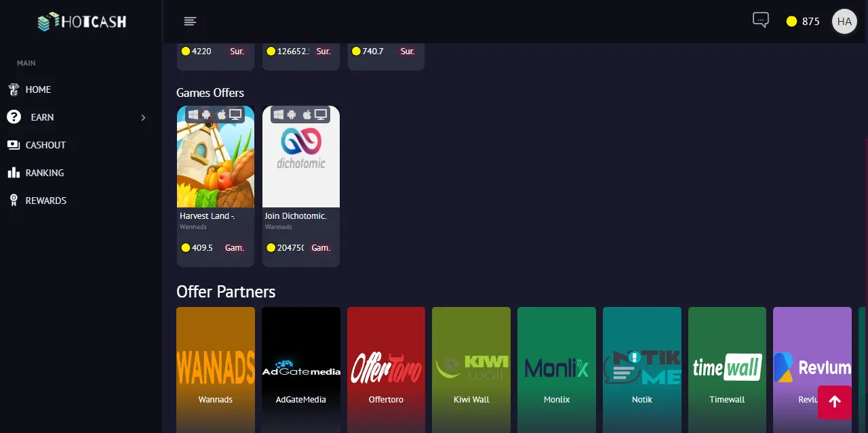Click Android icon on Dichotomic card

(x=292, y=115)
